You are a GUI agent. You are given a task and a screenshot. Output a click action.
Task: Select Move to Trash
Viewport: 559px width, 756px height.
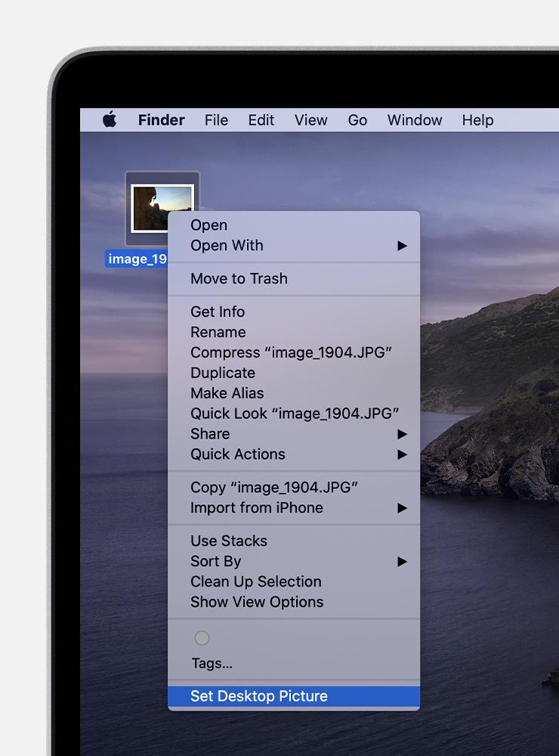(x=294, y=279)
